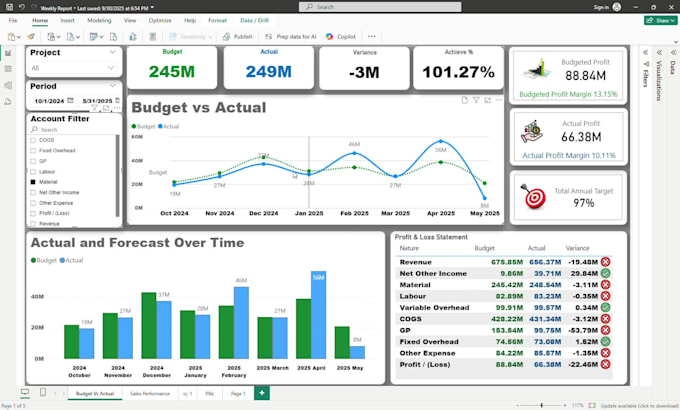Open the Modeling ribbon tab
The height and width of the screenshot is (410, 680).
click(99, 20)
